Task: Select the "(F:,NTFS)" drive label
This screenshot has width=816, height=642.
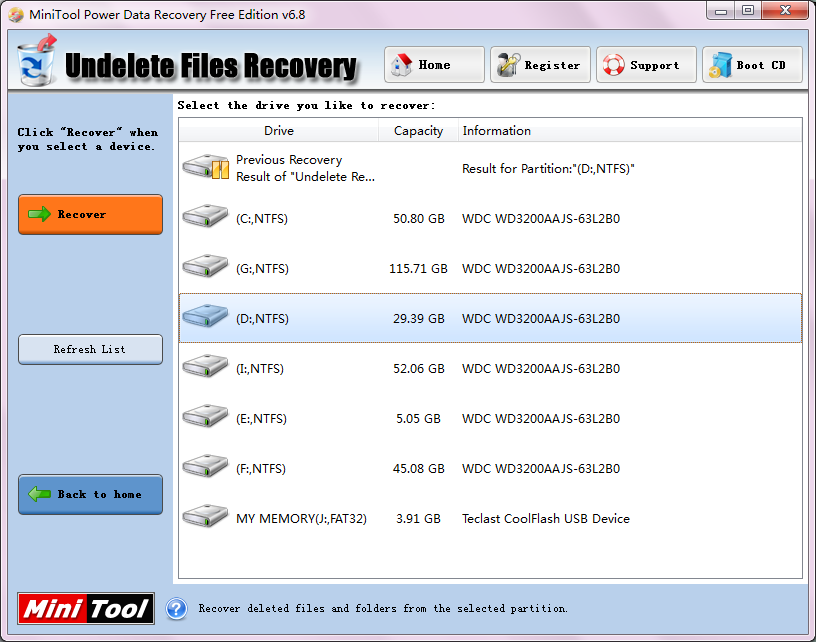Action: click(261, 468)
